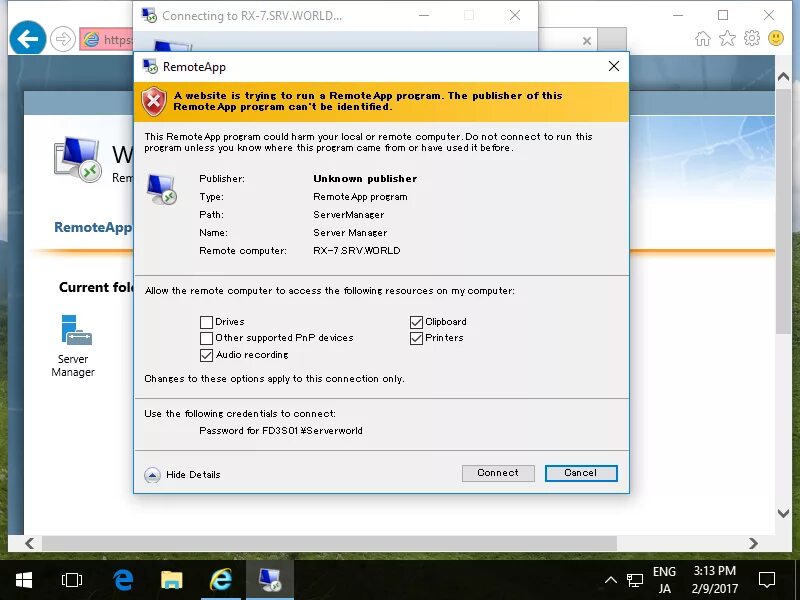Viewport: 800px width, 600px height.
Task: Click the RD Web Access computer logo
Action: [77, 159]
